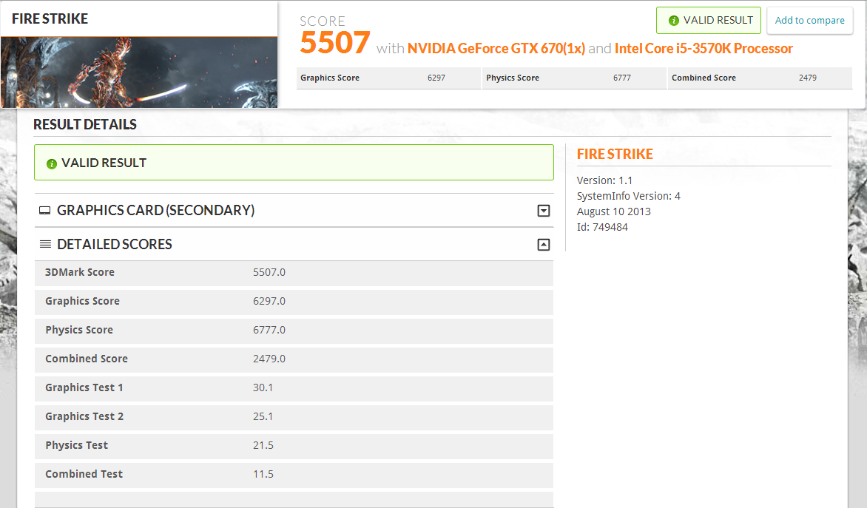This screenshot has height=508, width=867.
Task: Expand GRAPHICS CARD (SECONDARY) with down arrow
Action: point(543,210)
